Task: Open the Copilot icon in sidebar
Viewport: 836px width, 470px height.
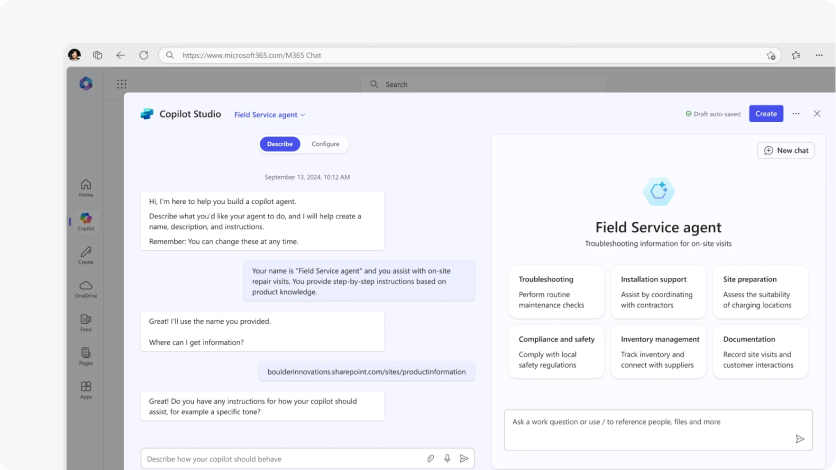Action: click(86, 220)
